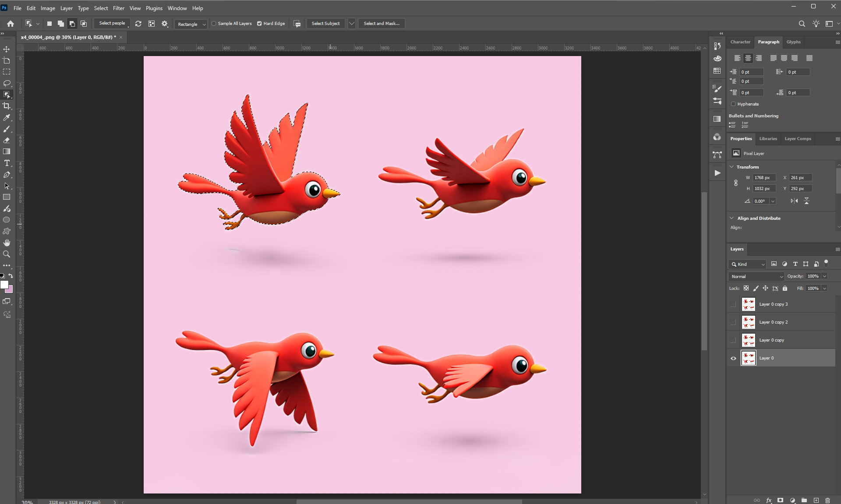Click the Select Subject button
The height and width of the screenshot is (504, 841).
click(325, 24)
